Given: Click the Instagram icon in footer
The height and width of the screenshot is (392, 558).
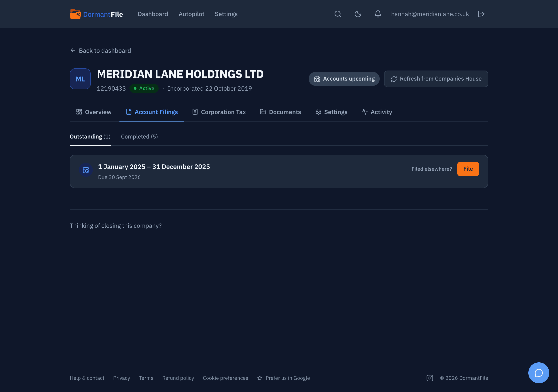Looking at the screenshot, I should [x=430, y=378].
